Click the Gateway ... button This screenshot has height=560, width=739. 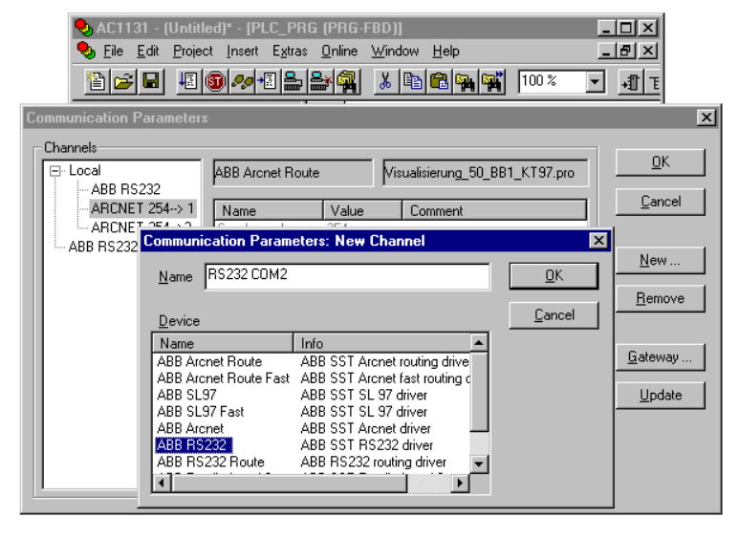tap(660, 357)
